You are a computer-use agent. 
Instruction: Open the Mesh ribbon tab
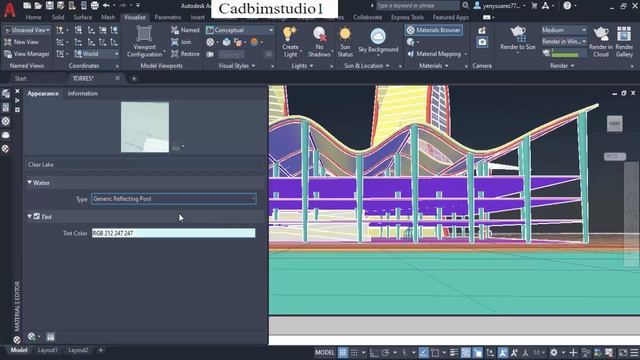point(108,17)
